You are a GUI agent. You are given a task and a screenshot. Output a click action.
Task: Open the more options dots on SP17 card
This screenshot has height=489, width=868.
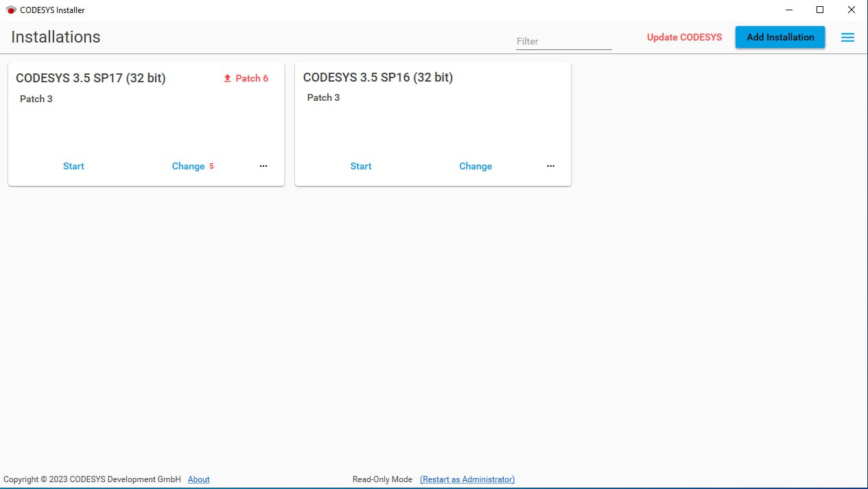point(263,166)
